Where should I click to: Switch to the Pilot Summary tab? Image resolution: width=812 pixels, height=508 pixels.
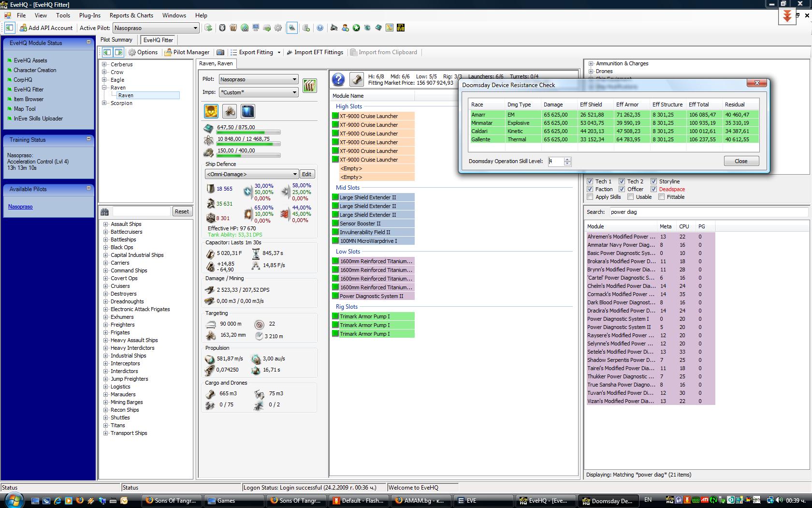(116, 40)
